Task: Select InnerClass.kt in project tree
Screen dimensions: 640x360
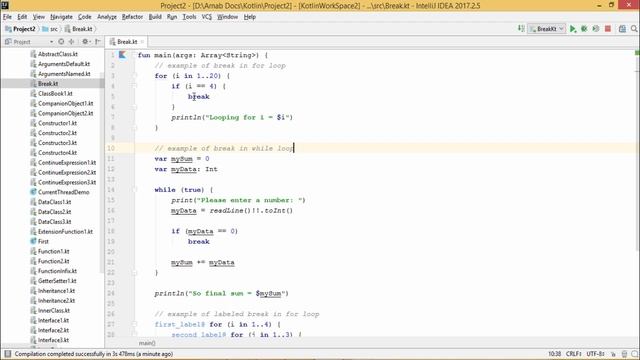Action: tap(53, 311)
